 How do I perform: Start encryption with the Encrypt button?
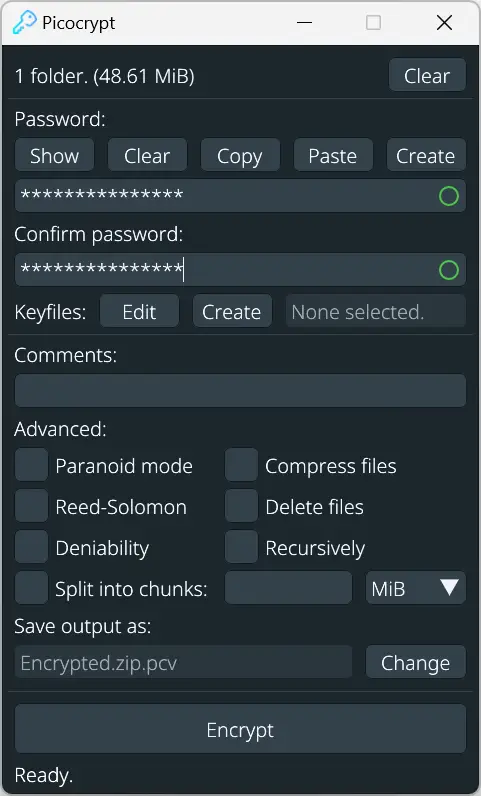point(240,729)
